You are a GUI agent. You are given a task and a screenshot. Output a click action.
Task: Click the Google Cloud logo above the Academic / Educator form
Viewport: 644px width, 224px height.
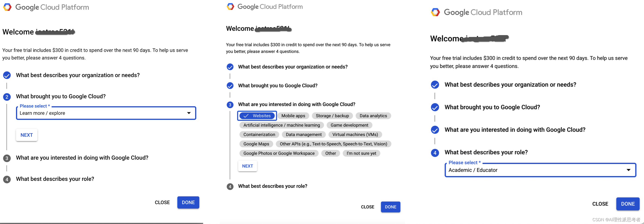tap(435, 12)
